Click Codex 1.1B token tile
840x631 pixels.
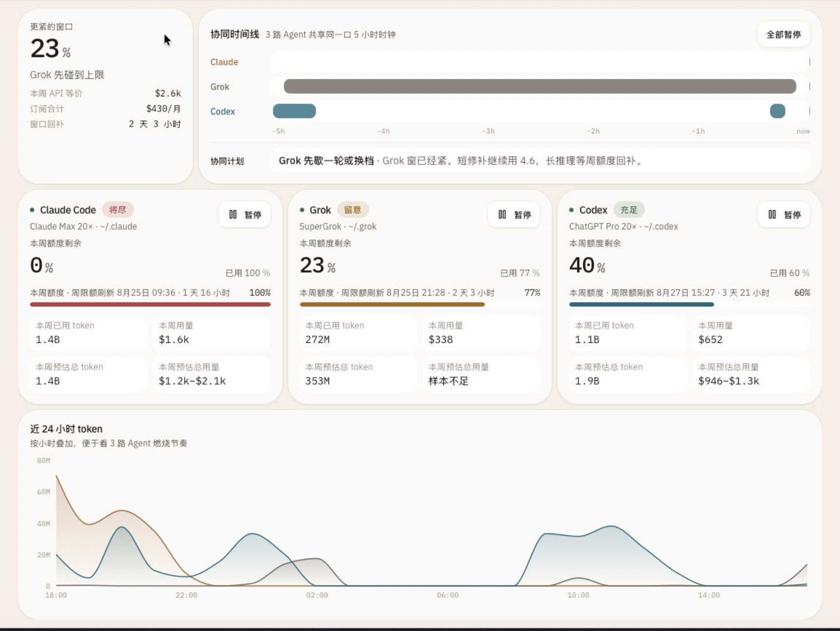pos(628,333)
